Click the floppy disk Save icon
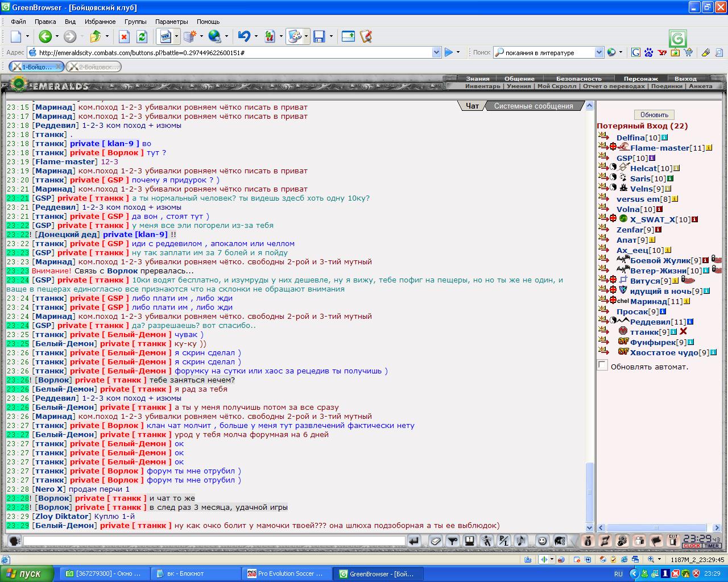The image size is (728, 582). pyautogui.click(x=319, y=36)
